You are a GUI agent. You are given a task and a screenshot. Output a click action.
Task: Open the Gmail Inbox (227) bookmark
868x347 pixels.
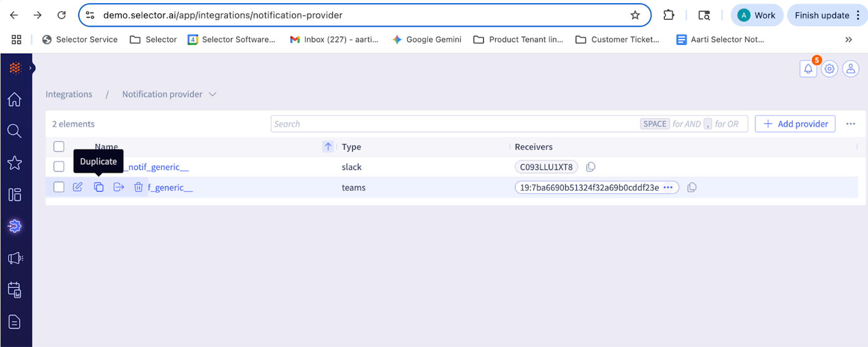tap(334, 39)
